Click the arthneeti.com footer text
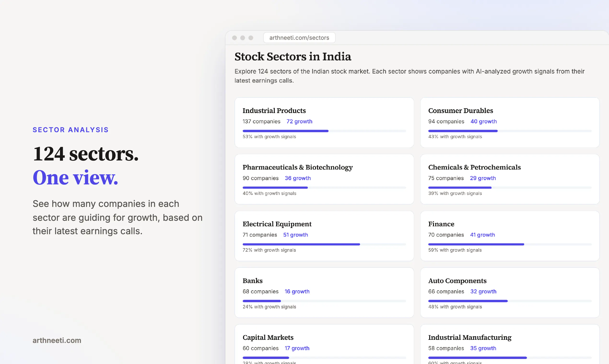609x364 pixels. coord(57,340)
